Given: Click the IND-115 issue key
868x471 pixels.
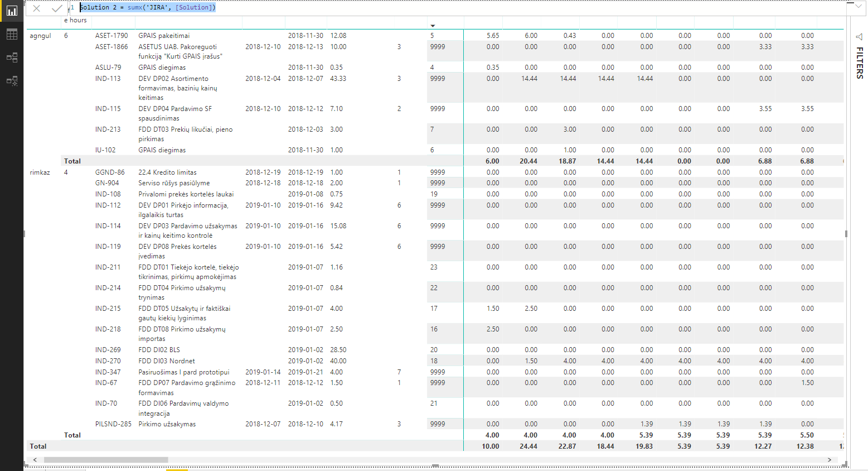Looking at the screenshot, I should coord(108,109).
